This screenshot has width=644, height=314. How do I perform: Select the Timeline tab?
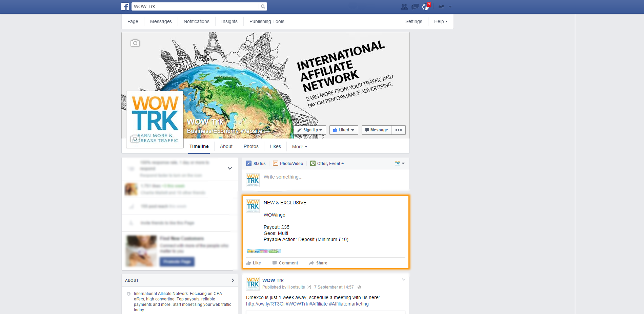click(199, 146)
